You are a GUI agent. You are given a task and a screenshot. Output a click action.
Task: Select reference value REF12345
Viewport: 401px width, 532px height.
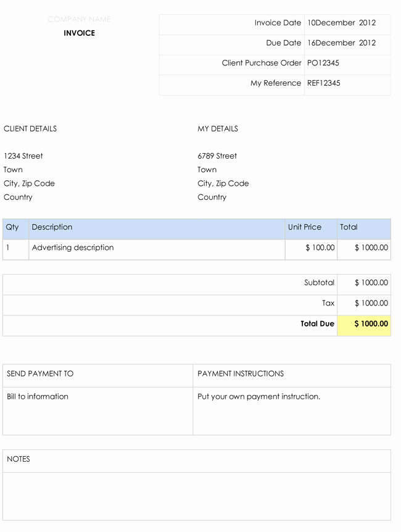tap(324, 83)
